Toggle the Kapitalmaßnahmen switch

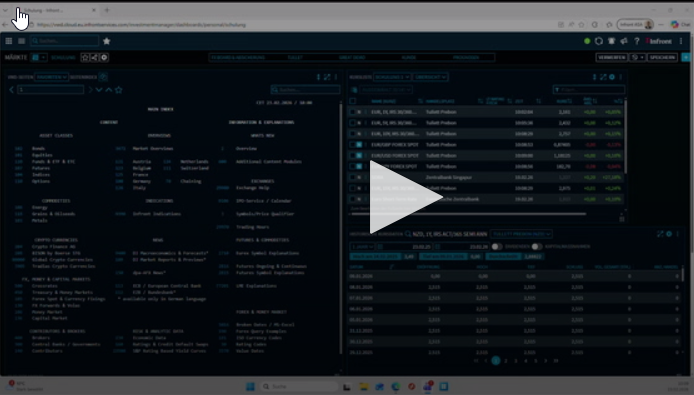(x=537, y=246)
